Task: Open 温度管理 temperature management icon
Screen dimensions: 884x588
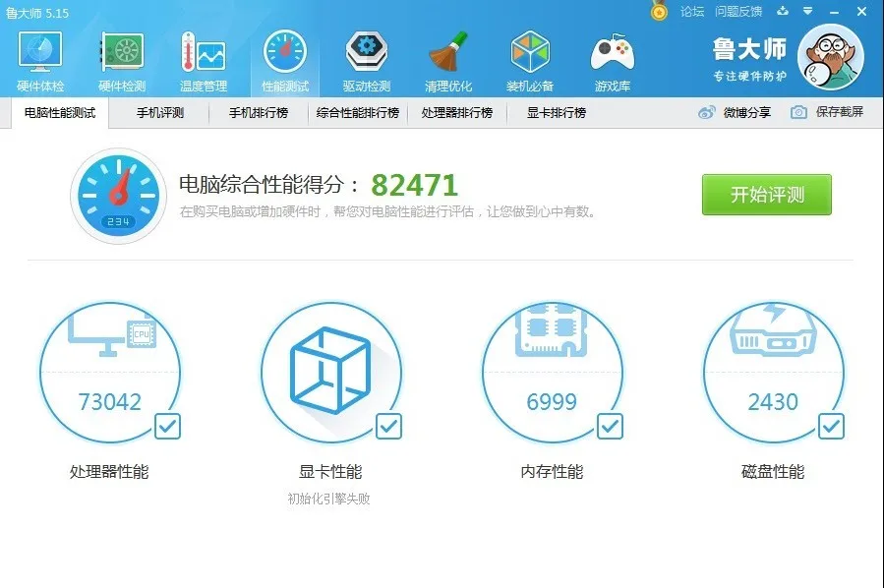Action: (204, 61)
